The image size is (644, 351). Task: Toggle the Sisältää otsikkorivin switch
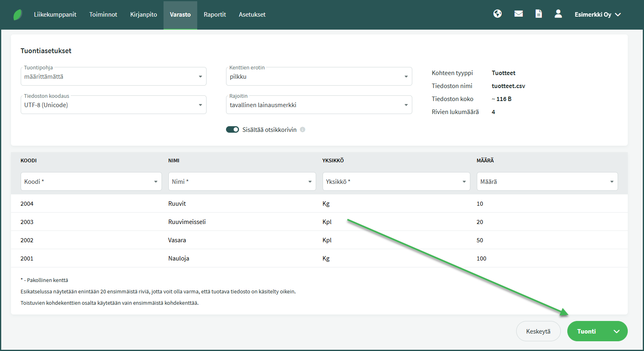point(233,130)
